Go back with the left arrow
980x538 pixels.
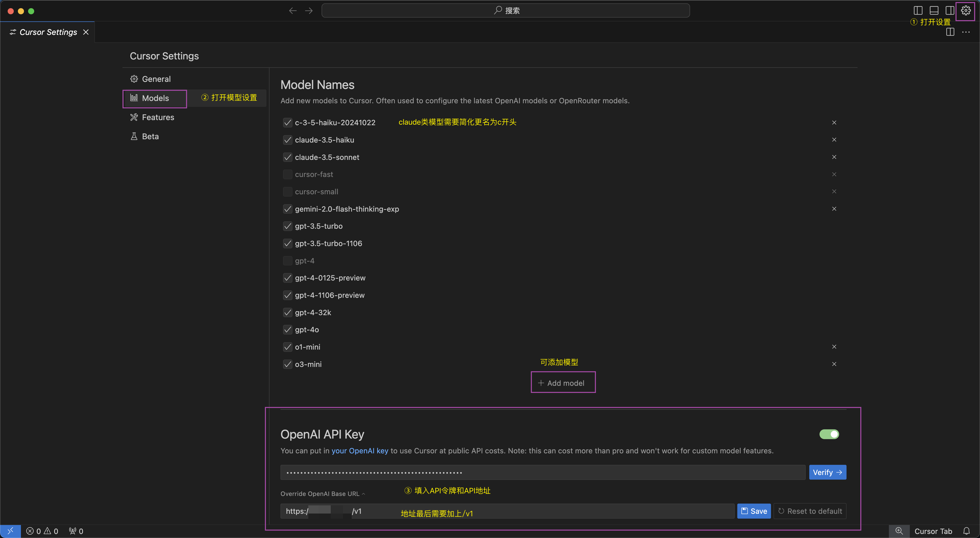292,11
